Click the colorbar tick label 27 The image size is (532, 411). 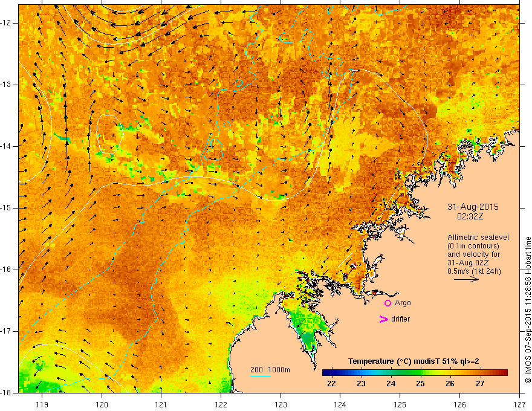click(480, 384)
